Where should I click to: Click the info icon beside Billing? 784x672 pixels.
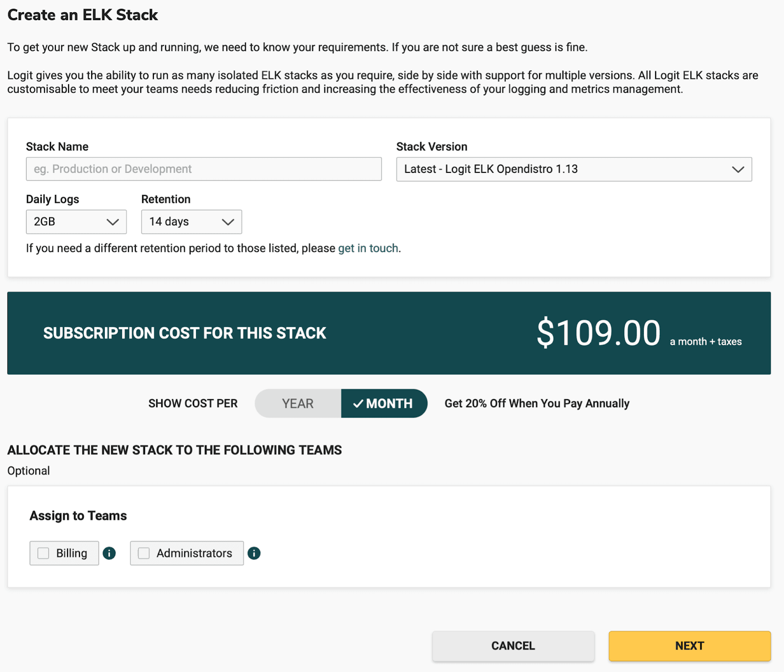point(109,553)
